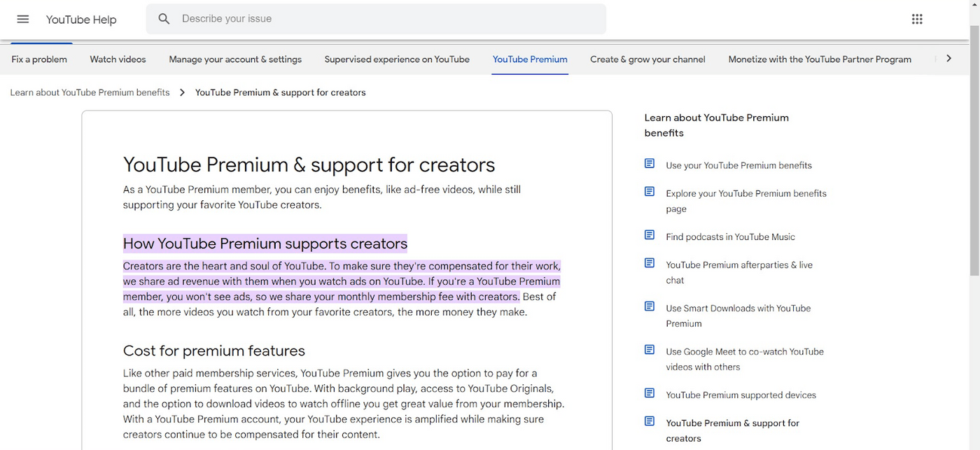
Task: Expand hidden tabs with the right arrow
Action: point(949,59)
